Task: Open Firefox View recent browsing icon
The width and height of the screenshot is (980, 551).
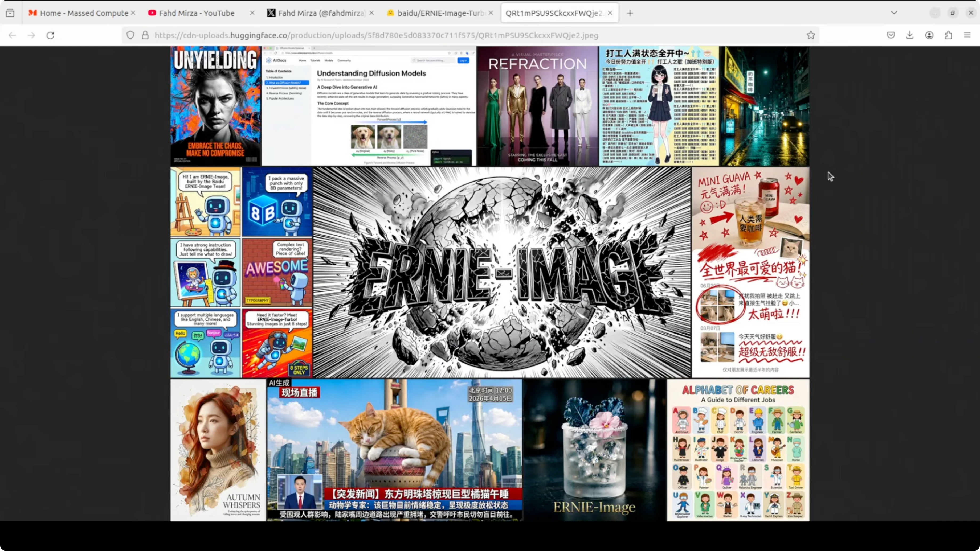Action: 10,13
